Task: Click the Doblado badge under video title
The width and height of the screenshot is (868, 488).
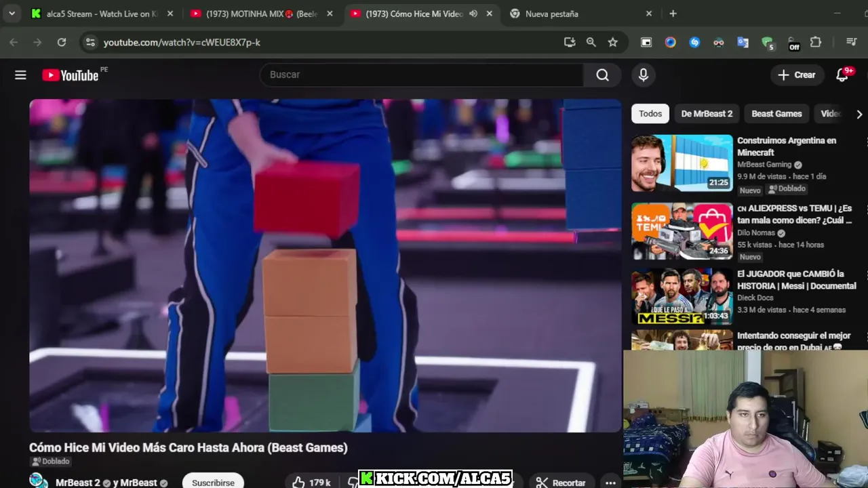Action: (50, 462)
